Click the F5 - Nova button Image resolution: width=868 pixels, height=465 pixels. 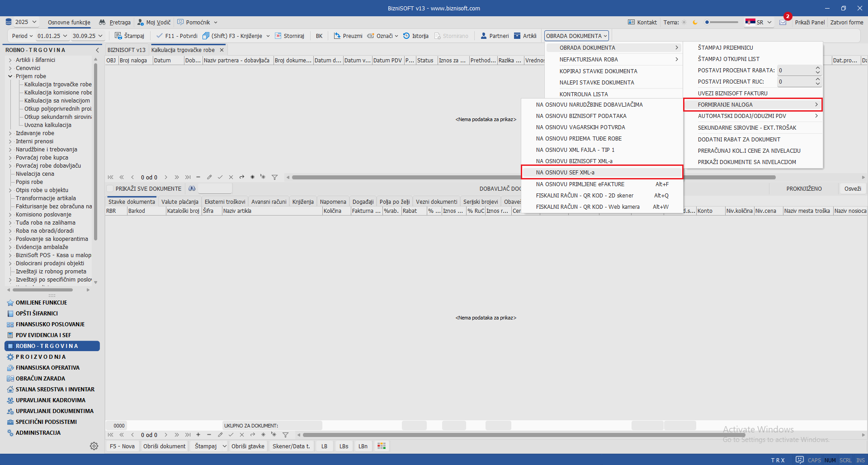pyautogui.click(x=122, y=446)
